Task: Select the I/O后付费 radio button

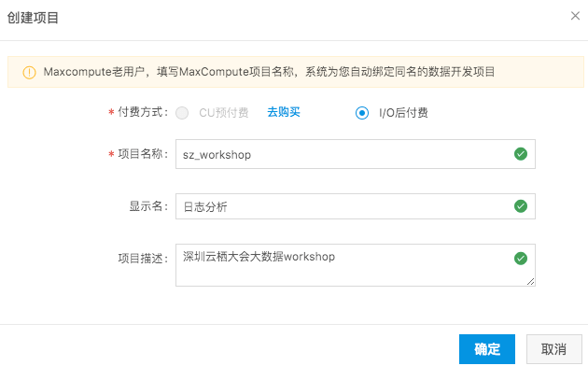Action: pyautogui.click(x=362, y=113)
